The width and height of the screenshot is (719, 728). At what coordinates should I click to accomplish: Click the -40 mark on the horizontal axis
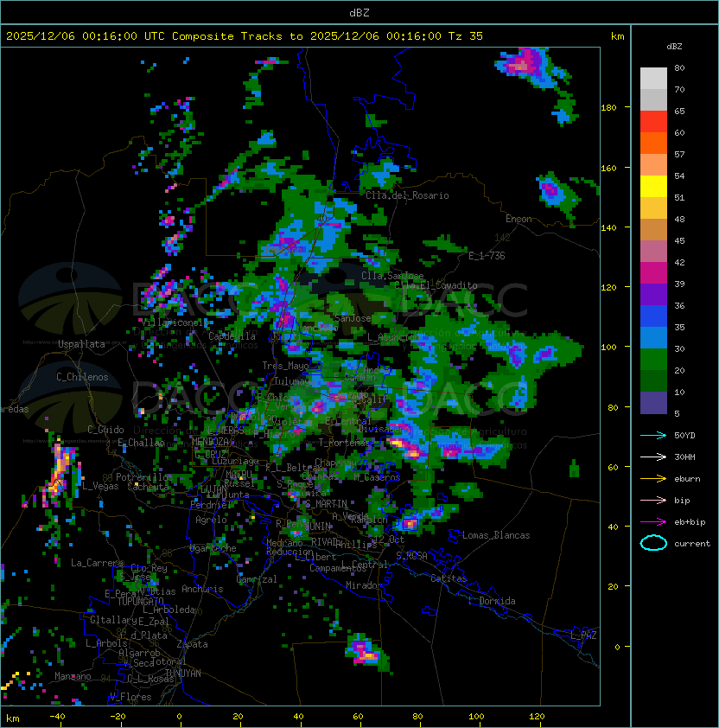click(x=57, y=717)
